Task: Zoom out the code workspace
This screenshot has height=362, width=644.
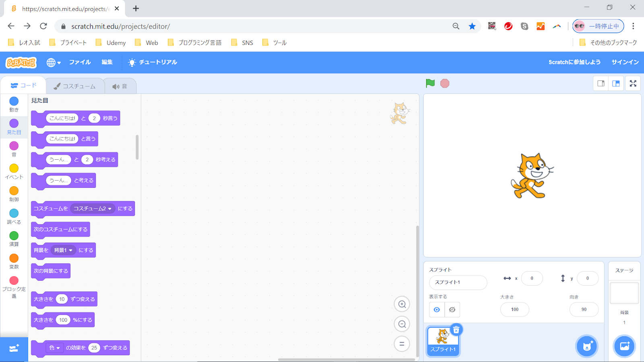Action: click(402, 324)
